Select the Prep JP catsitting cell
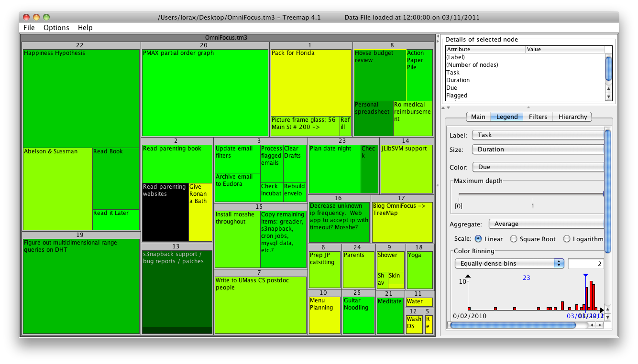Screen dimensions: 638x364 [325, 270]
